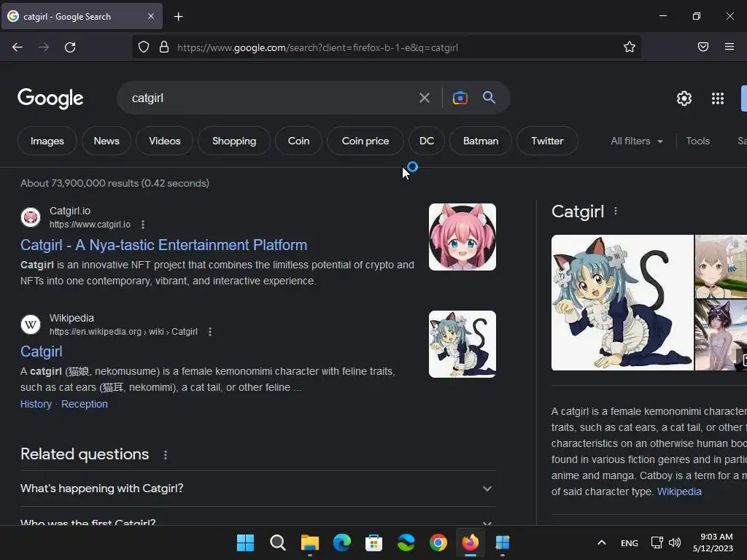Image resolution: width=747 pixels, height=560 pixels.
Task: Select the Coin filter chip
Action: click(298, 141)
